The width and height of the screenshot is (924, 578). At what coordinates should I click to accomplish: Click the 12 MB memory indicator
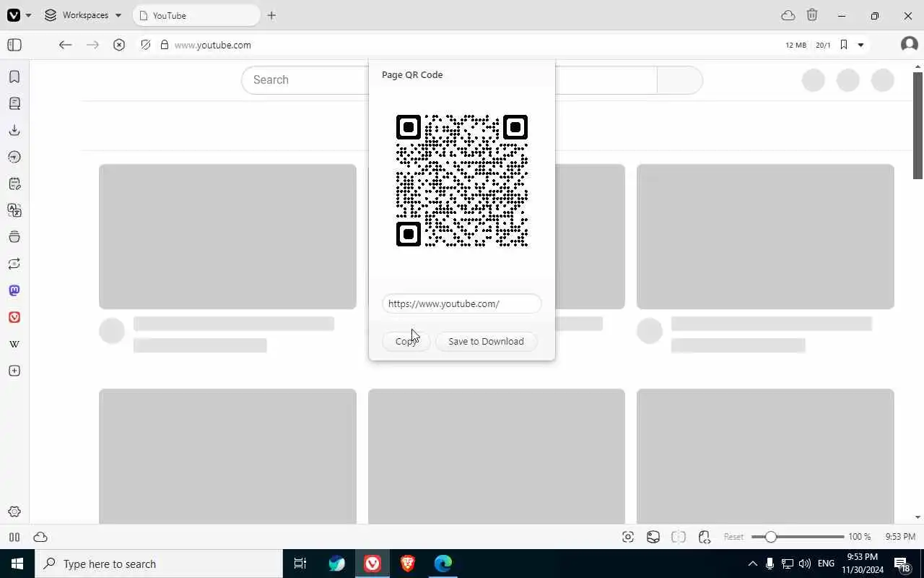pyautogui.click(x=796, y=45)
